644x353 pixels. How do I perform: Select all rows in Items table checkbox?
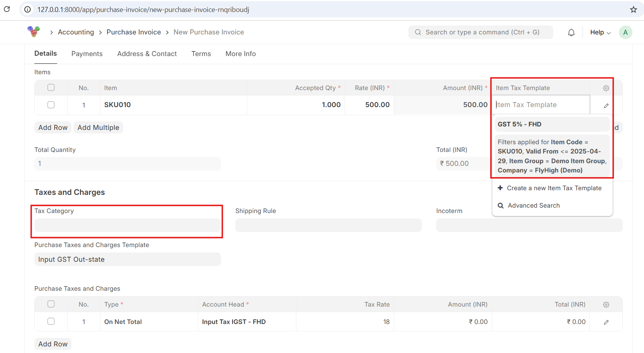[51, 87]
